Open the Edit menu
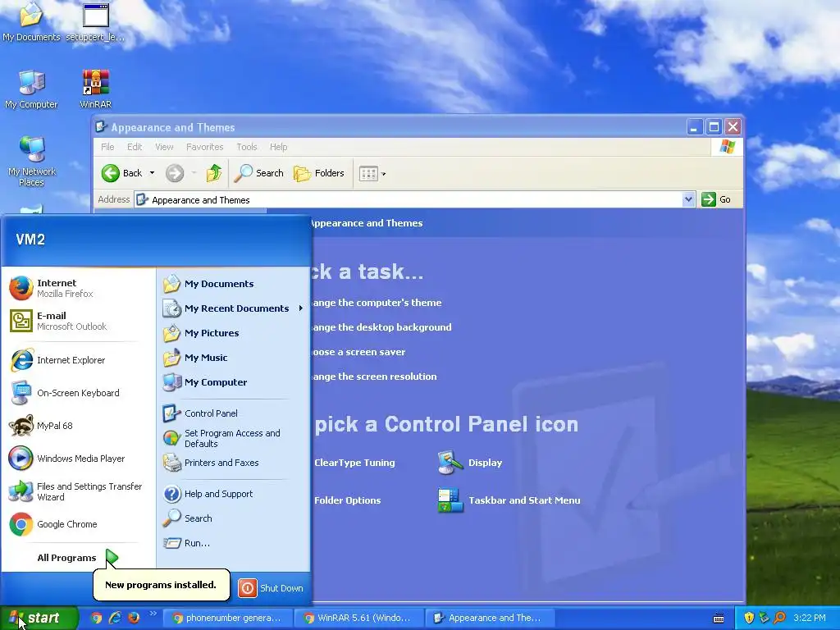Image resolution: width=840 pixels, height=630 pixels. pos(135,147)
